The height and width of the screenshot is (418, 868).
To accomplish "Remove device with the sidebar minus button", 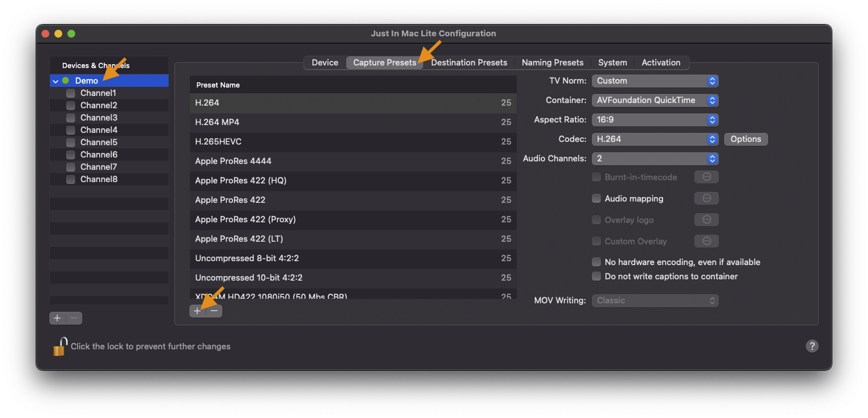I will [x=74, y=318].
